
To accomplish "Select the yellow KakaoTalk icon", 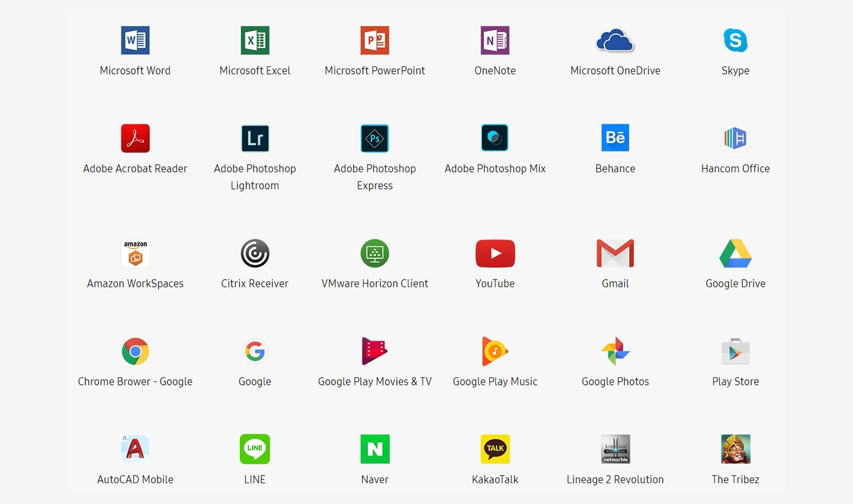I will click(x=495, y=449).
